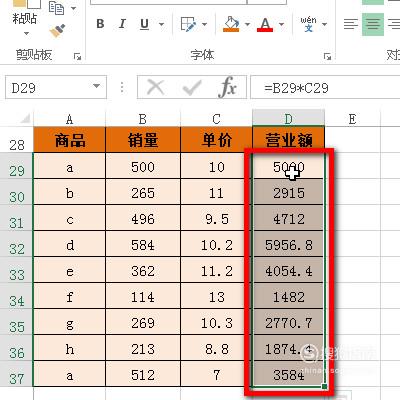Viewport: 400px width, 400px height.
Task: Apply red Font Color
Action: tap(265, 24)
